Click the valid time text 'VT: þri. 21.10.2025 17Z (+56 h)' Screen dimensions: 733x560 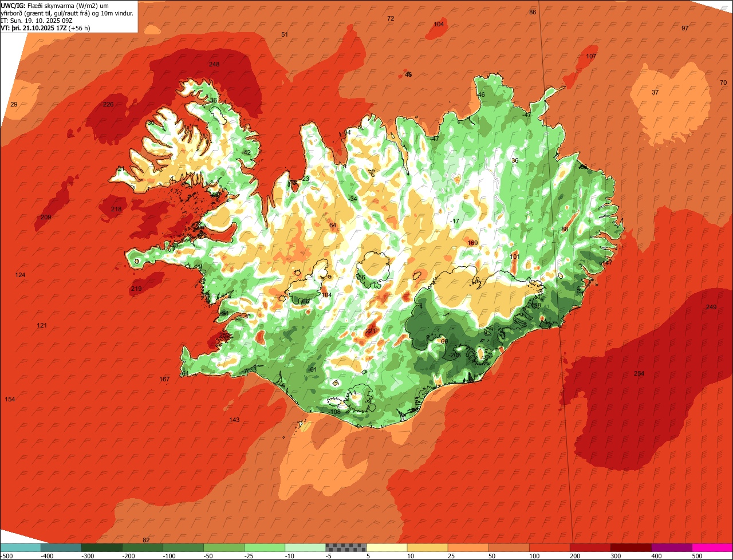coord(46,27)
